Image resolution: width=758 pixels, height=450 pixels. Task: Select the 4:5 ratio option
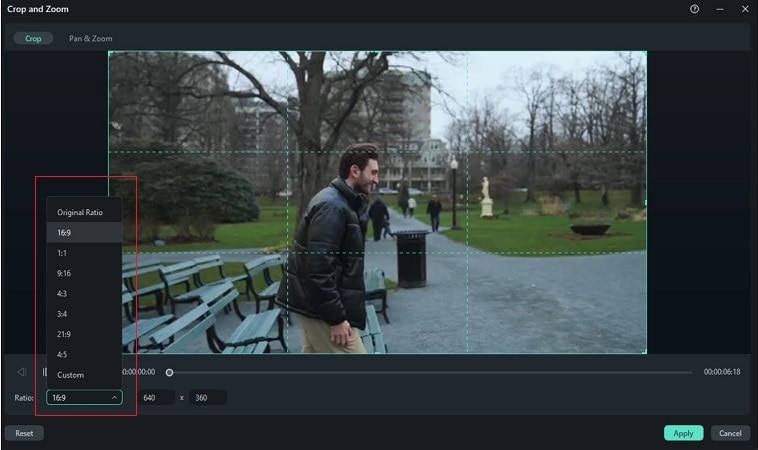point(84,354)
